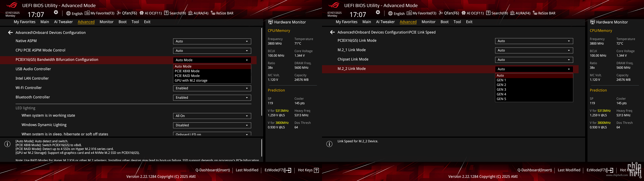Open Windows Dynamic Lighting dropdown
The width and height of the screenshot is (644, 181).
pyautogui.click(x=212, y=125)
